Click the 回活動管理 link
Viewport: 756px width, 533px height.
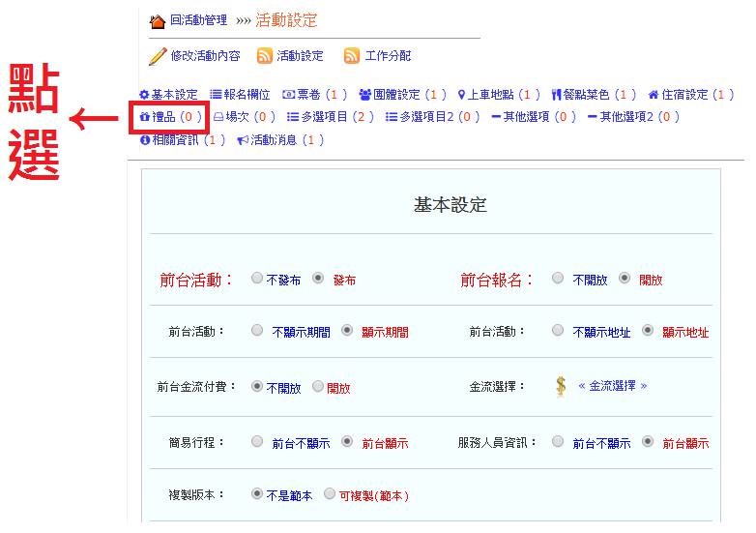click(x=198, y=20)
